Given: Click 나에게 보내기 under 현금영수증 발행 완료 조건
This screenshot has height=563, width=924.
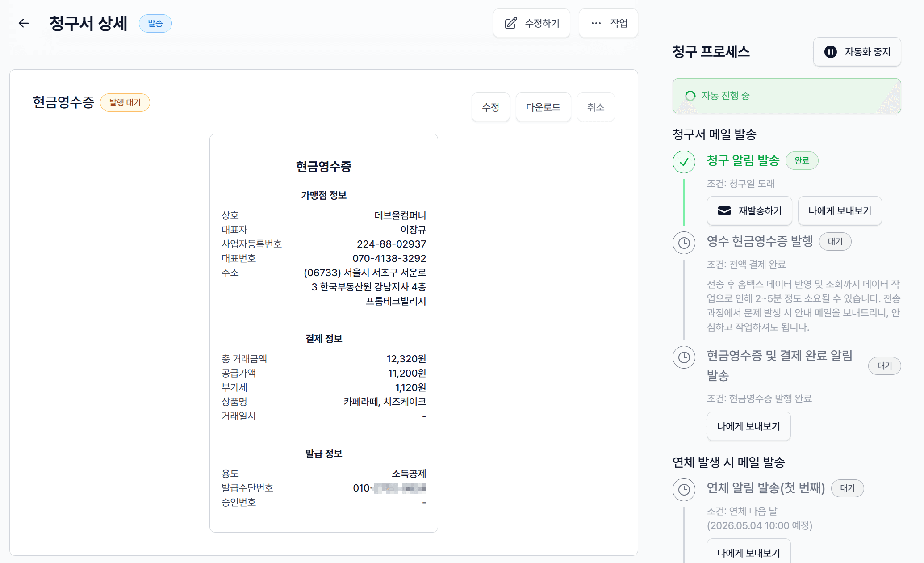Looking at the screenshot, I should pyautogui.click(x=748, y=426).
